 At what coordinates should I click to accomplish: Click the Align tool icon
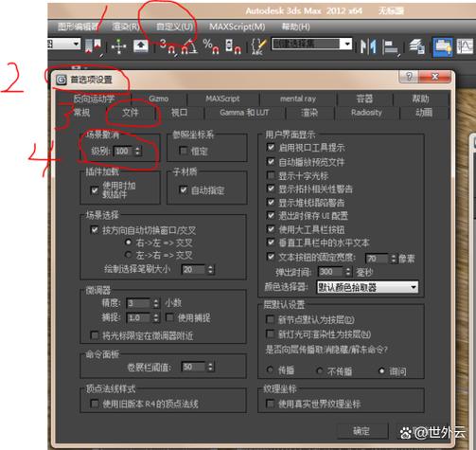tap(391, 46)
